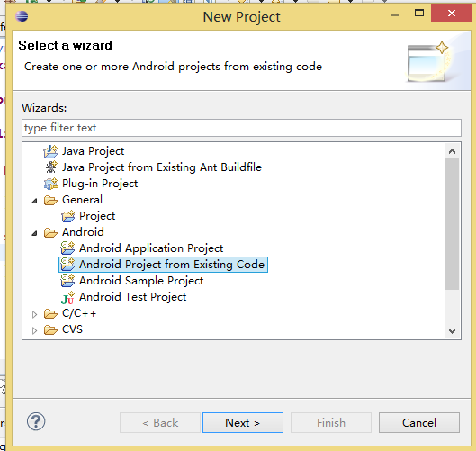Click the Ant Buildfile project icon
Image resolution: width=476 pixels, height=451 pixels.
pos(50,167)
